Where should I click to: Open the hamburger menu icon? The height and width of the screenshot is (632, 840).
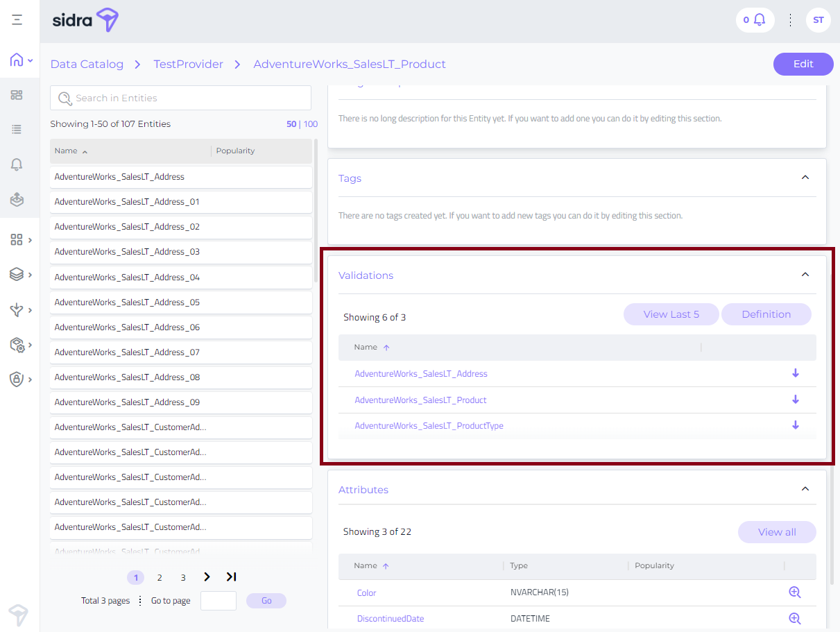click(17, 20)
